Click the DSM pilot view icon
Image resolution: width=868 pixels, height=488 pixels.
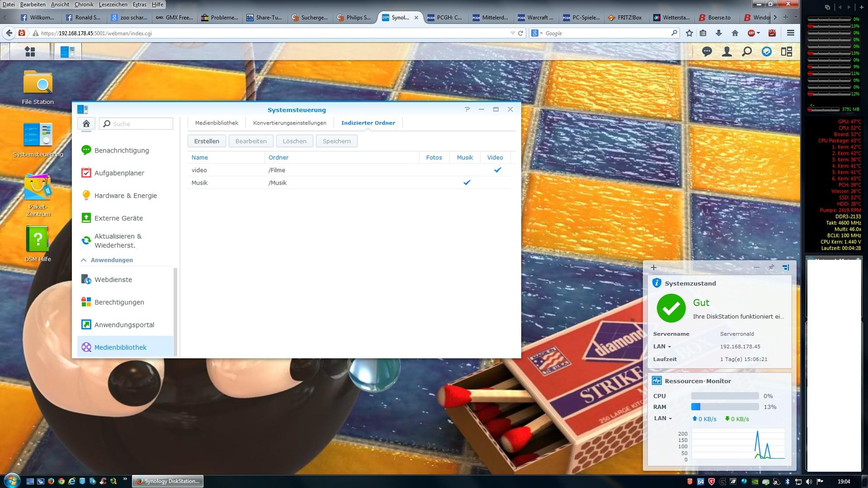[767, 52]
